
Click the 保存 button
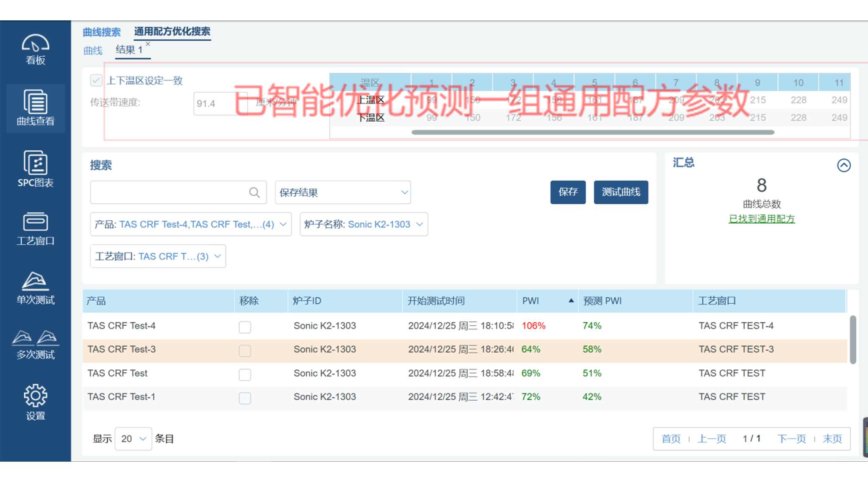568,192
